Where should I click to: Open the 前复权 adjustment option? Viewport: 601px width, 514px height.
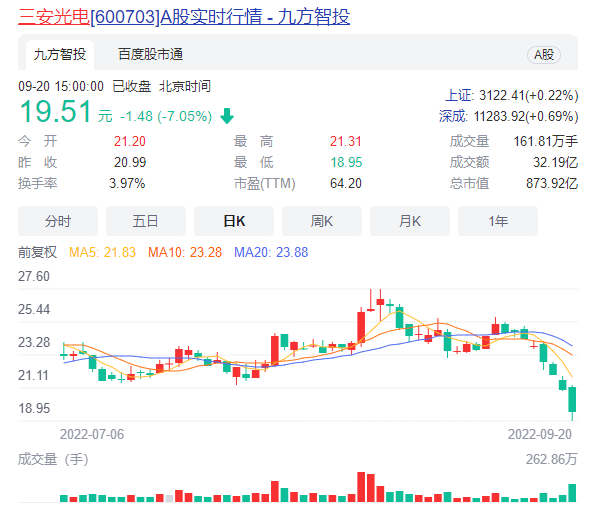coord(37,252)
